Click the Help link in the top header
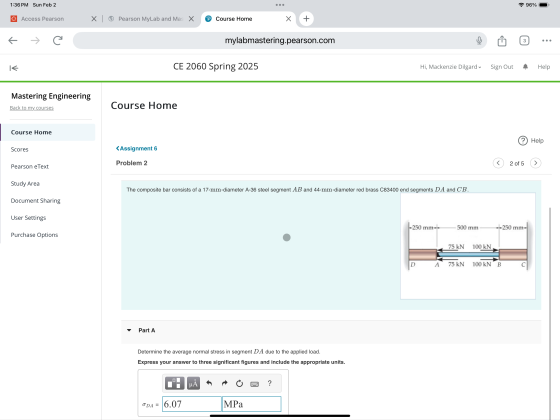 click(x=544, y=67)
